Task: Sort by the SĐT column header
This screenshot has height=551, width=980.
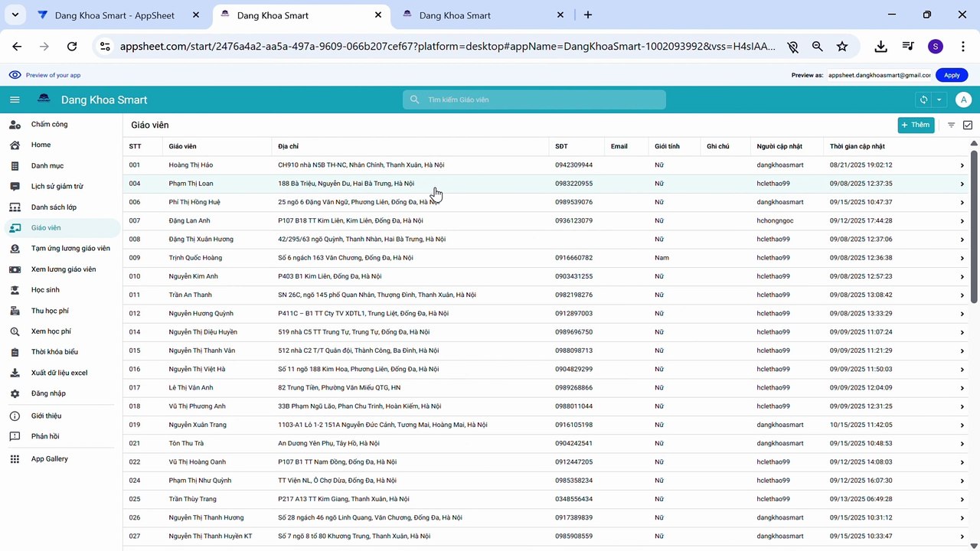Action: [x=561, y=146]
